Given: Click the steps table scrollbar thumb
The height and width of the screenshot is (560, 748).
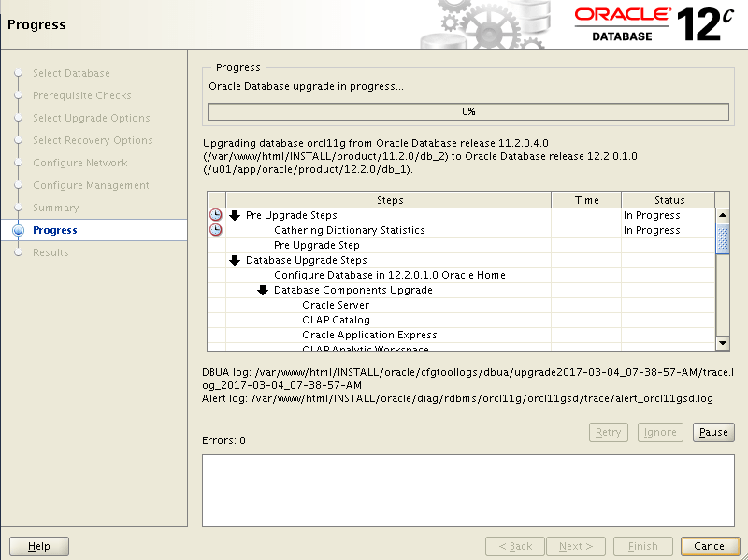Looking at the screenshot, I should tap(723, 238).
